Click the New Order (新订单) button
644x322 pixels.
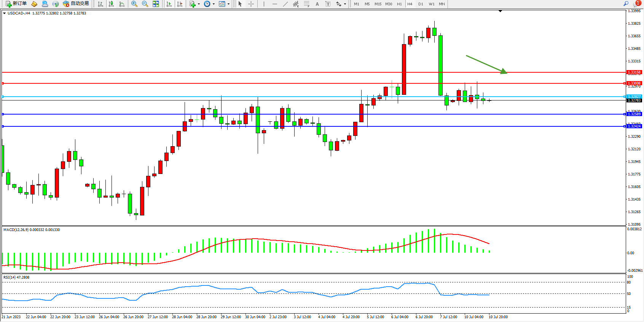[x=16, y=4]
